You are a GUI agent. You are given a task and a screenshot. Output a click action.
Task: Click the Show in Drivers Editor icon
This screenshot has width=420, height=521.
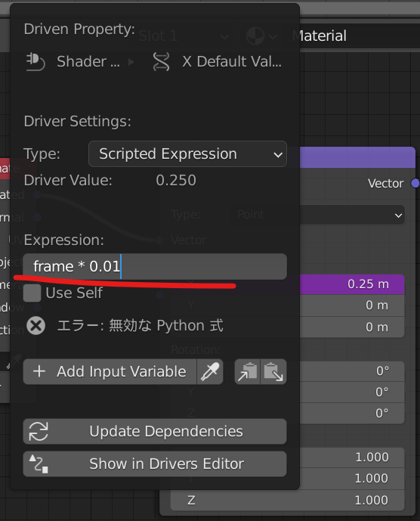pyautogui.click(x=39, y=464)
